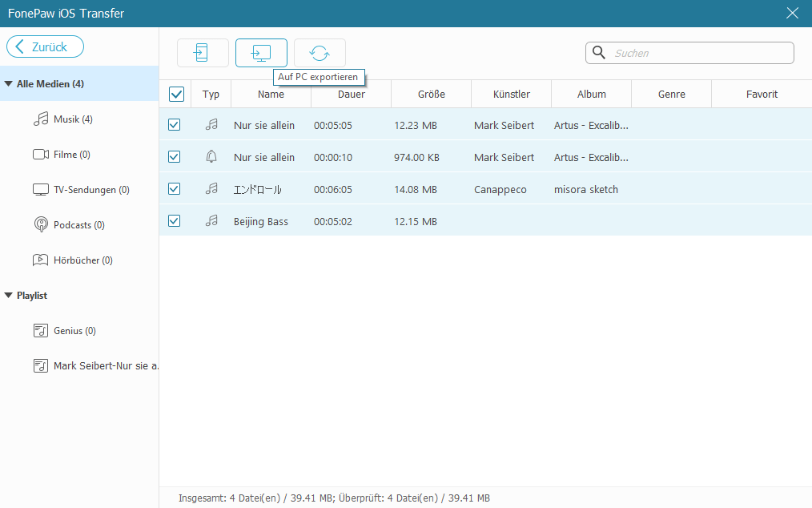Click the Podcasts icon in sidebar
812x508 pixels.
tap(41, 224)
